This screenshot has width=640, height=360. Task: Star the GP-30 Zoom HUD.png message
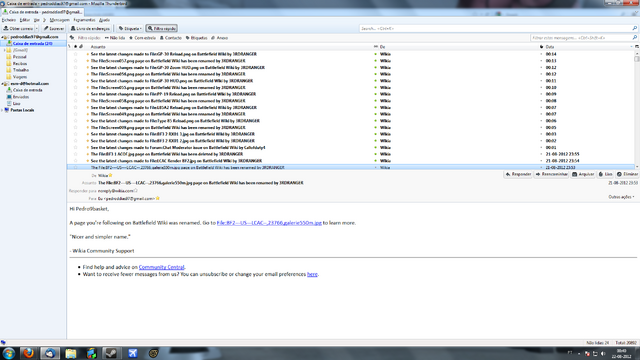(76, 67)
